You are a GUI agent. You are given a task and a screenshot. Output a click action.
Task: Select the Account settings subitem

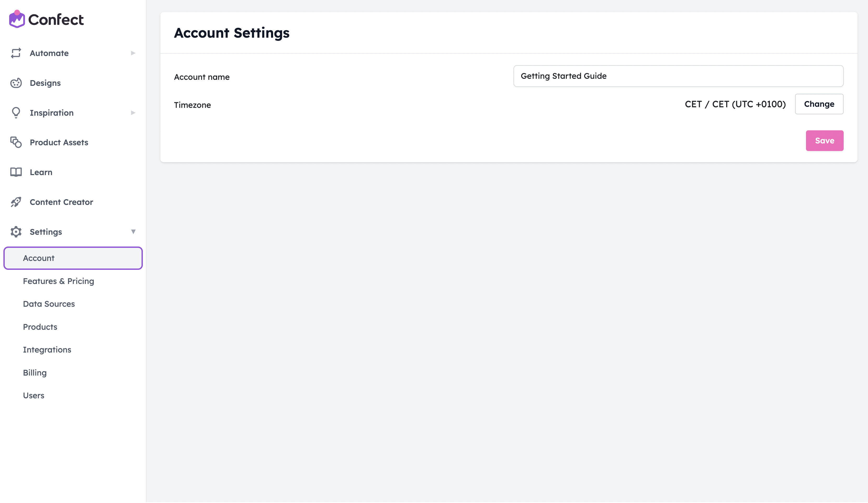tap(73, 258)
